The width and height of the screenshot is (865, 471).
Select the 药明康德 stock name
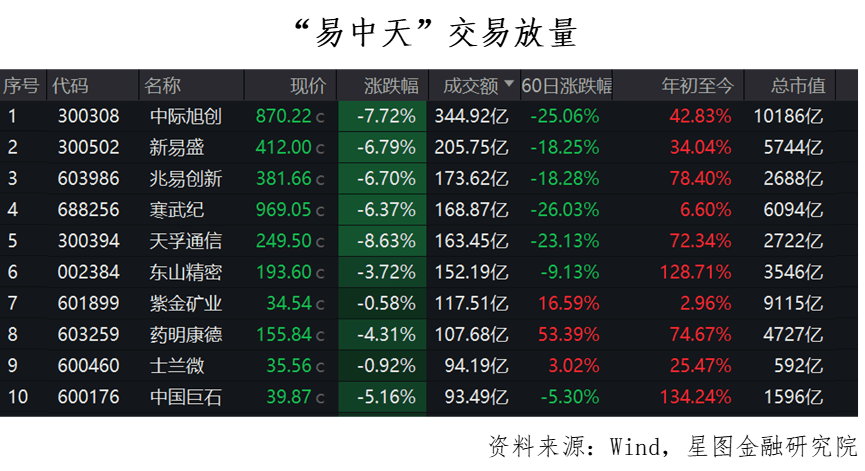(186, 334)
